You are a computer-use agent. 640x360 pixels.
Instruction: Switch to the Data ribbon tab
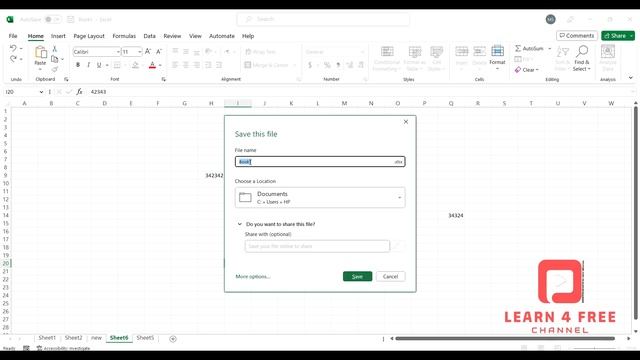(x=149, y=36)
